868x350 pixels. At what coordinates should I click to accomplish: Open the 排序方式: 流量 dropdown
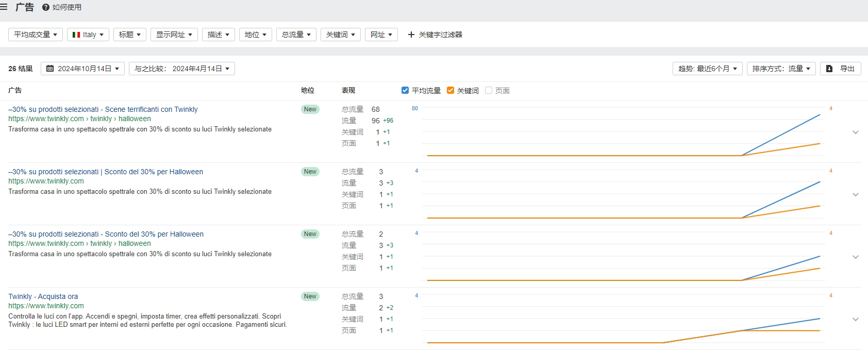781,69
